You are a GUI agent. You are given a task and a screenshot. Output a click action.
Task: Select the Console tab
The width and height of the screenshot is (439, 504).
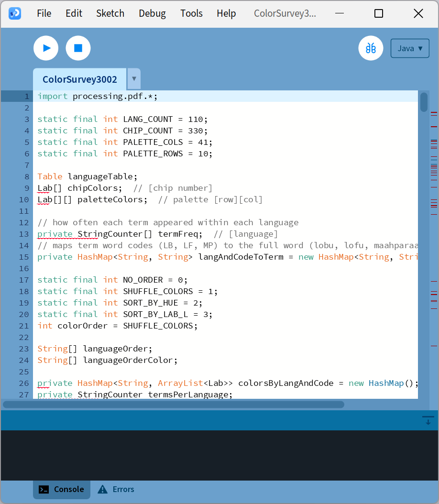pyautogui.click(x=61, y=489)
